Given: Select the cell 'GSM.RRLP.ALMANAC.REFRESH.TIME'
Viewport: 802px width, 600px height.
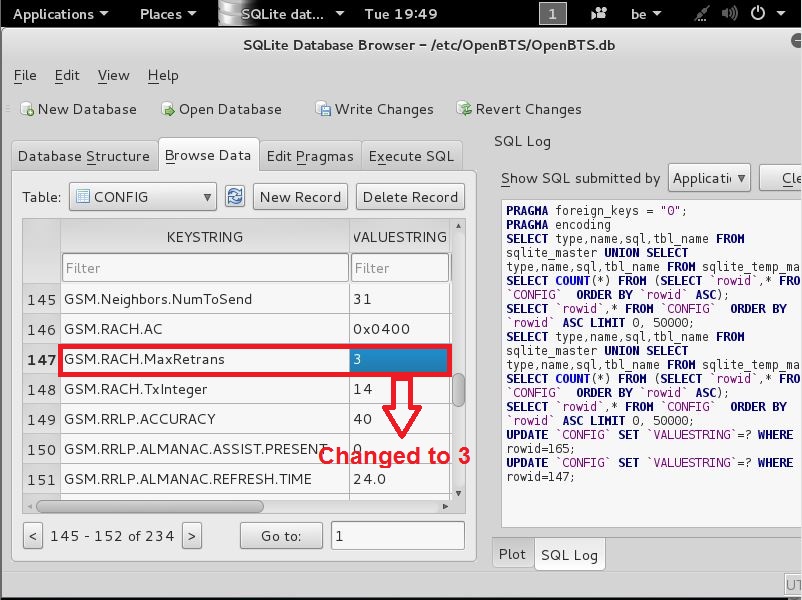Looking at the screenshot, I should tap(205, 479).
